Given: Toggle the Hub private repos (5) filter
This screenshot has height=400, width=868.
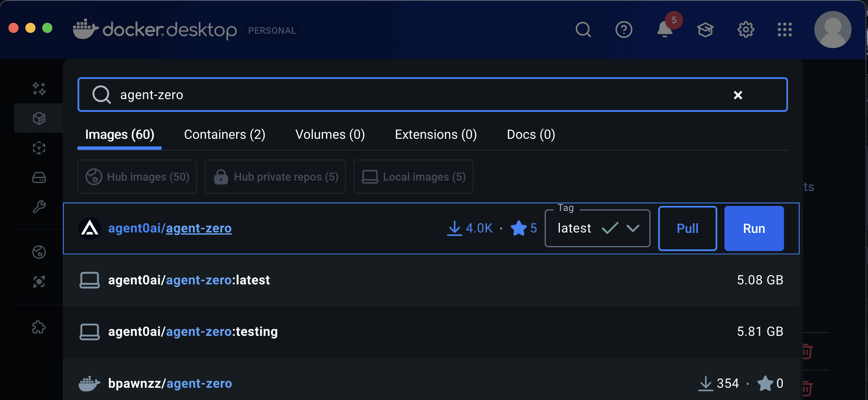Looking at the screenshot, I should (275, 177).
